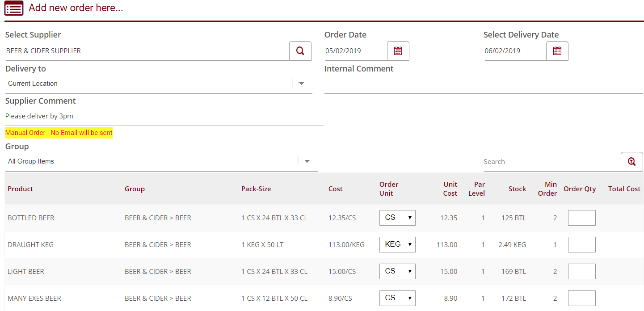
Task: Select the DRAUGHT KEG product link
Action: click(x=30, y=244)
